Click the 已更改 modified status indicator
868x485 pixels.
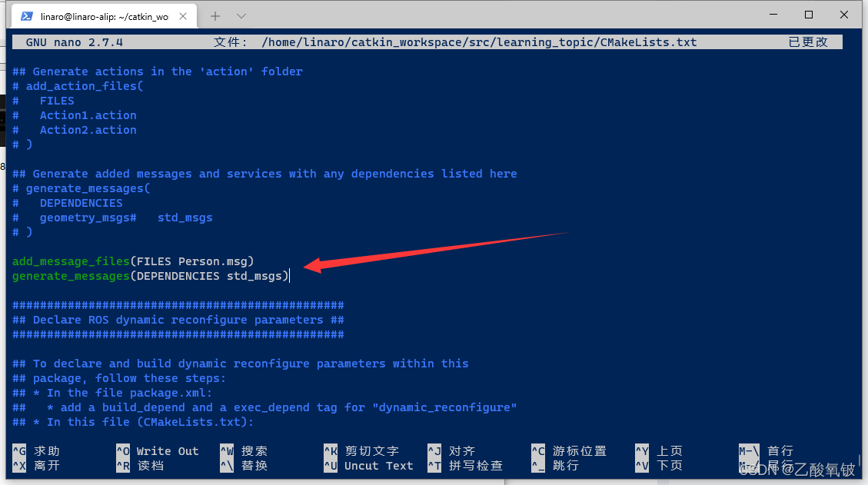click(808, 42)
